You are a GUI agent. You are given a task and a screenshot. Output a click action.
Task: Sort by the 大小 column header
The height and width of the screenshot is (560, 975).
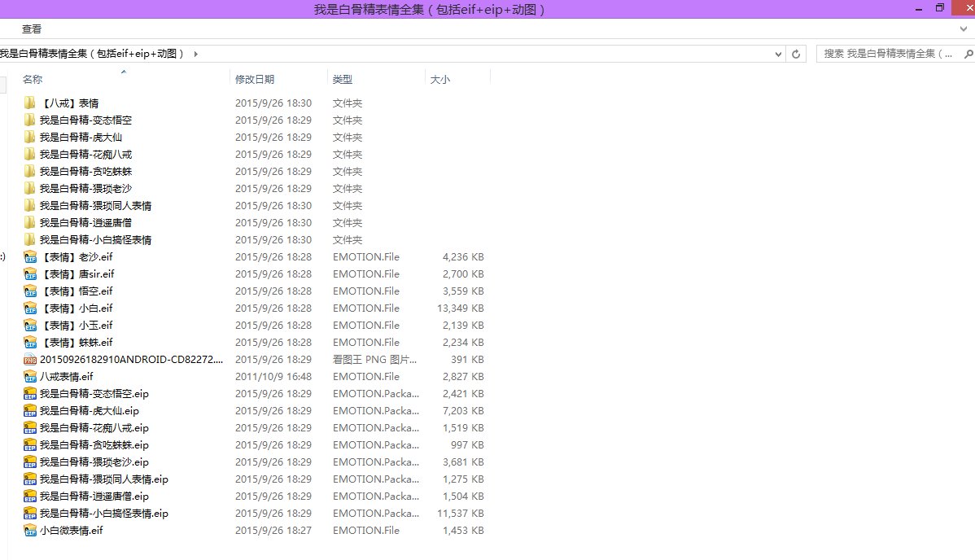[x=439, y=80]
